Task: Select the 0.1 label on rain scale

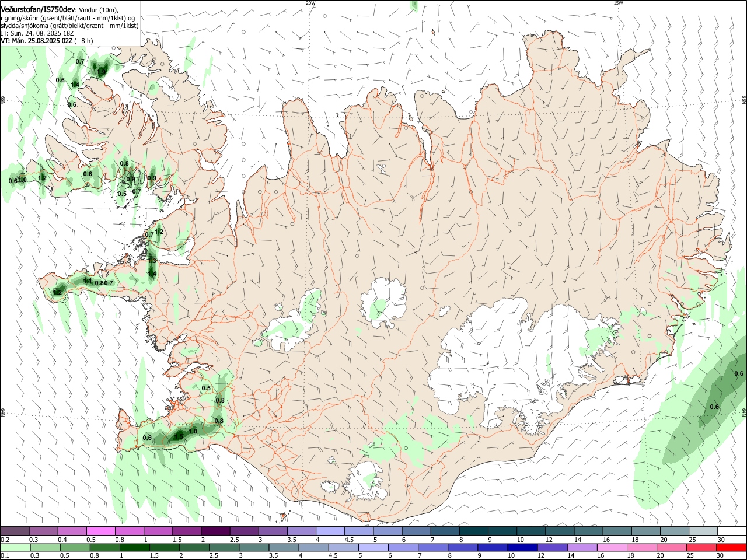Action: tap(5, 556)
